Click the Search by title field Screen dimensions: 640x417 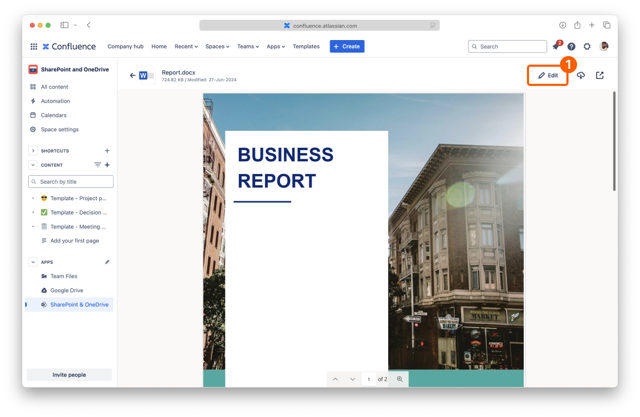(71, 182)
